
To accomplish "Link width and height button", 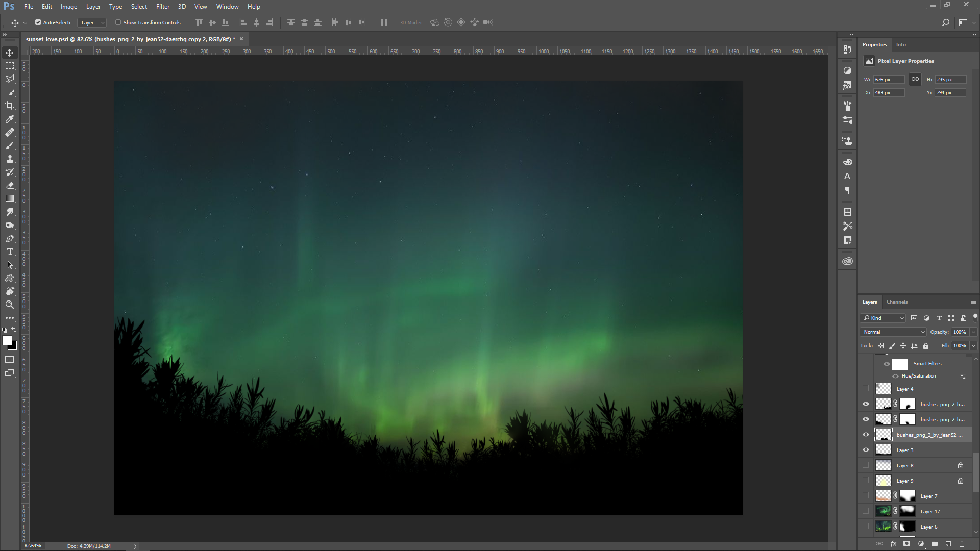I will (915, 79).
